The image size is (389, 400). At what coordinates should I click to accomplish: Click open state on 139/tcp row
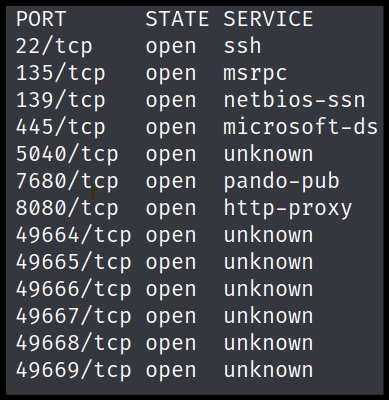(171, 102)
